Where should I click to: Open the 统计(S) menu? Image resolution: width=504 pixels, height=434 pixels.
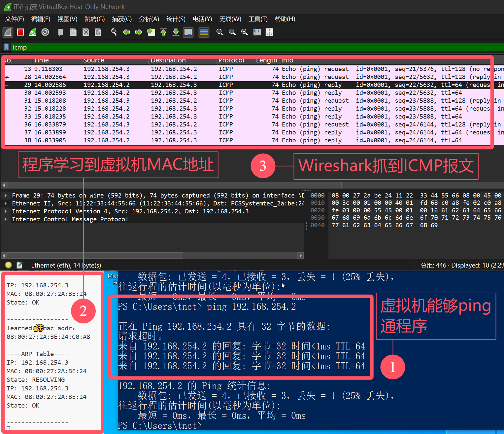click(176, 19)
